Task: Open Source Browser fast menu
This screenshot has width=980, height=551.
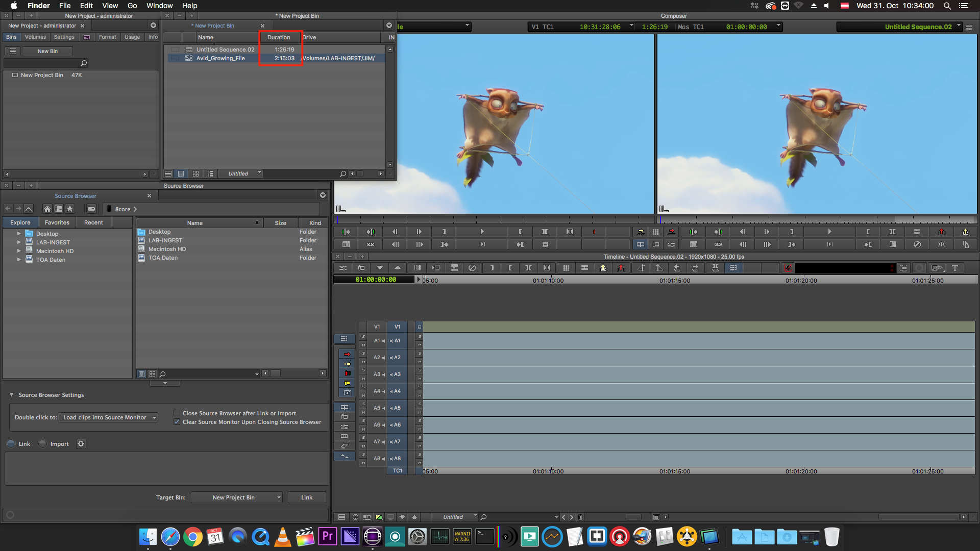Action: coord(323,195)
